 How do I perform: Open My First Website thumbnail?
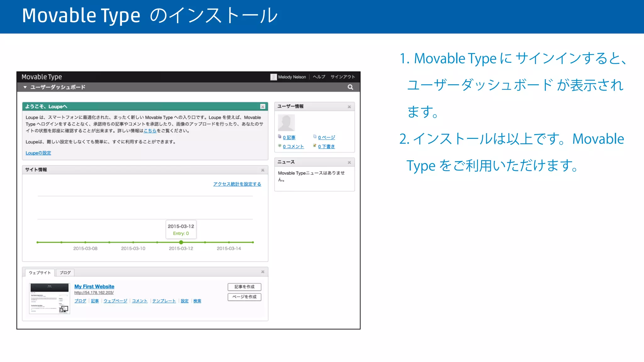coord(50,299)
